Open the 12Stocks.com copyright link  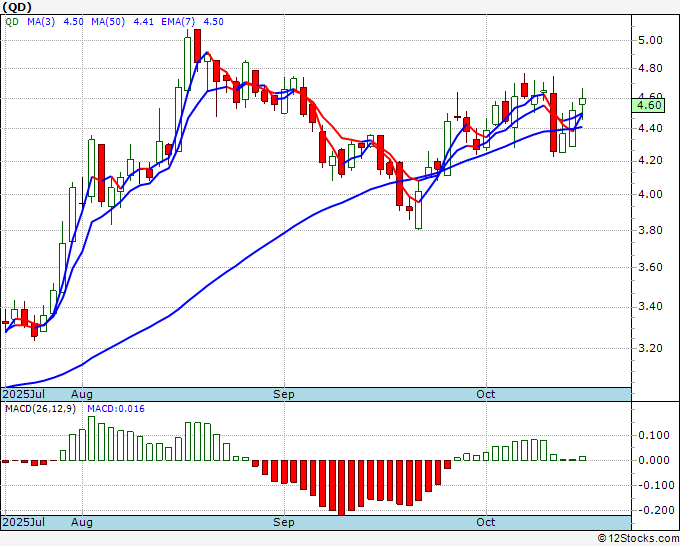(x=638, y=538)
